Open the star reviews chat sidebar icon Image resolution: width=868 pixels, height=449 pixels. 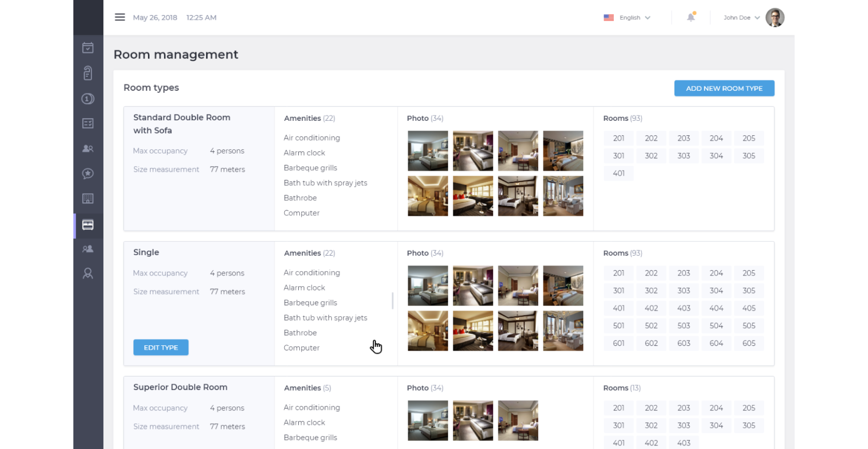(x=88, y=173)
